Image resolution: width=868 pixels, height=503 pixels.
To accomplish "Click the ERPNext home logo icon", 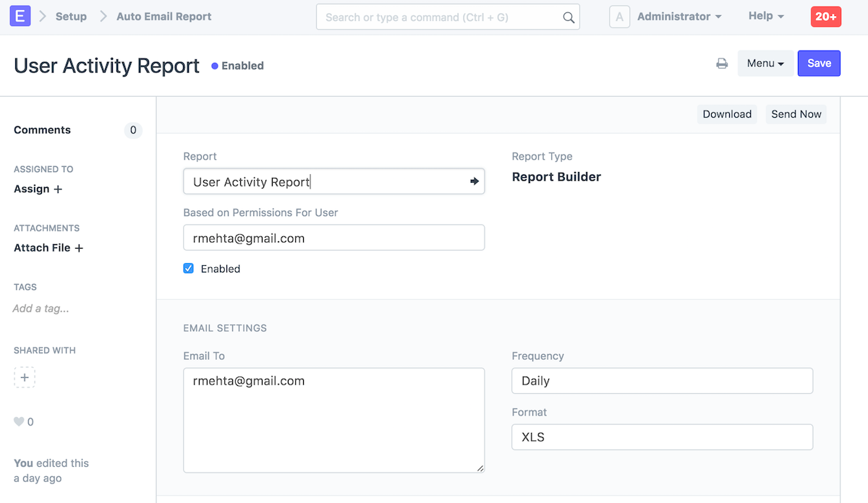I will 20,16.
